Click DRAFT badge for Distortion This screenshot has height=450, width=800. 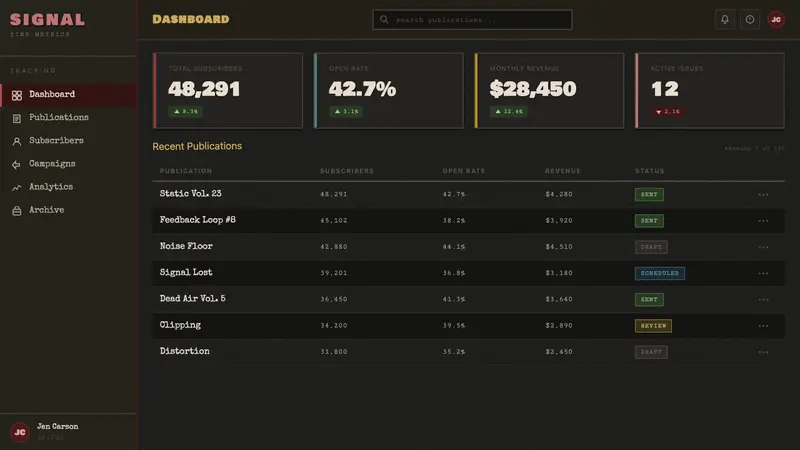[x=651, y=352]
